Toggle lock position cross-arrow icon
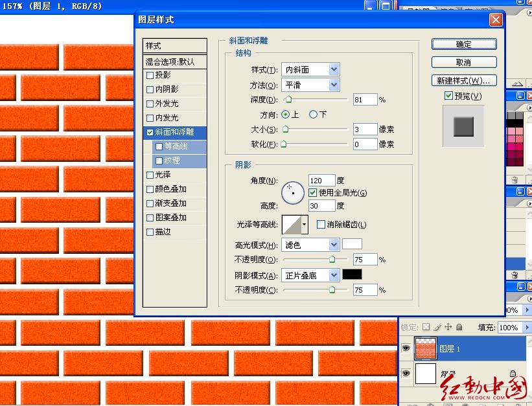Viewport: 532px width, 406px height. click(x=448, y=326)
